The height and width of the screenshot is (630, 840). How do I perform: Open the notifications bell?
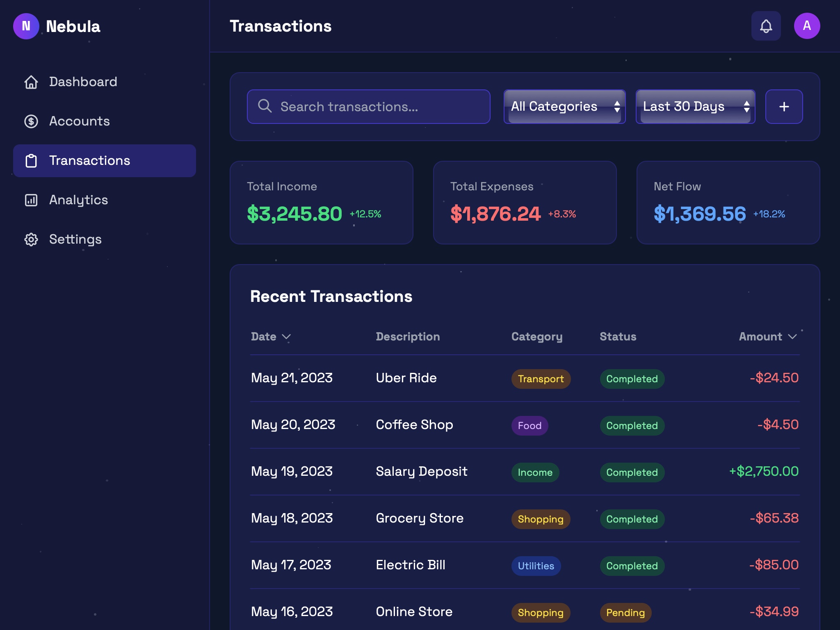766,26
